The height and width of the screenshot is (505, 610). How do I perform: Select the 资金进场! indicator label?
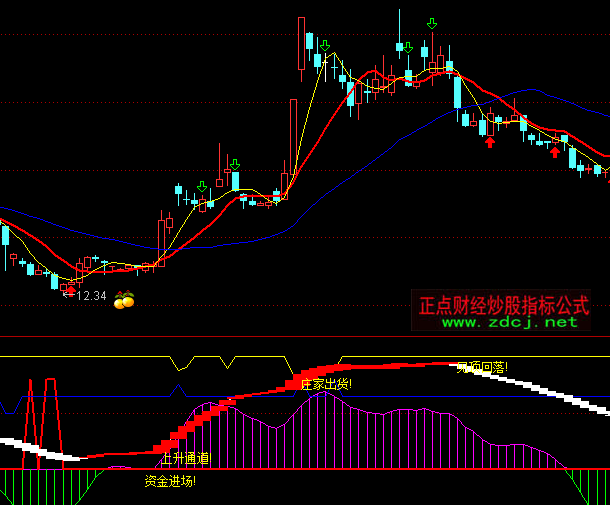click(170, 481)
